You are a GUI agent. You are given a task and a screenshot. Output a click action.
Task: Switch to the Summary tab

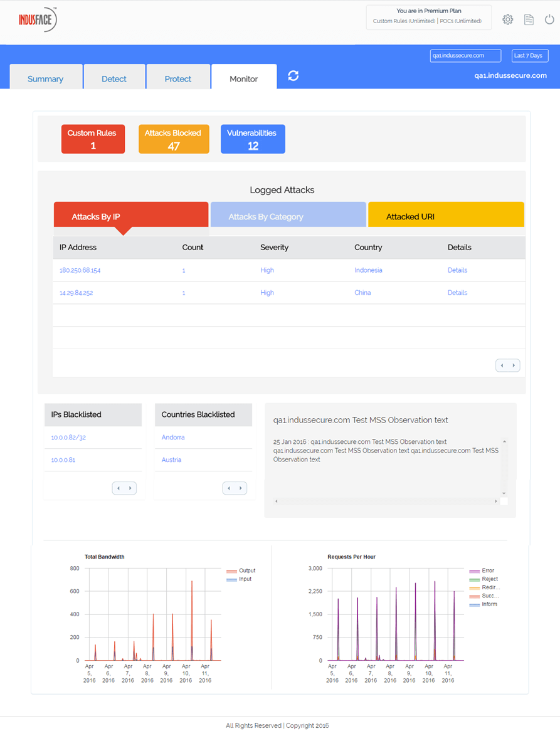click(46, 77)
